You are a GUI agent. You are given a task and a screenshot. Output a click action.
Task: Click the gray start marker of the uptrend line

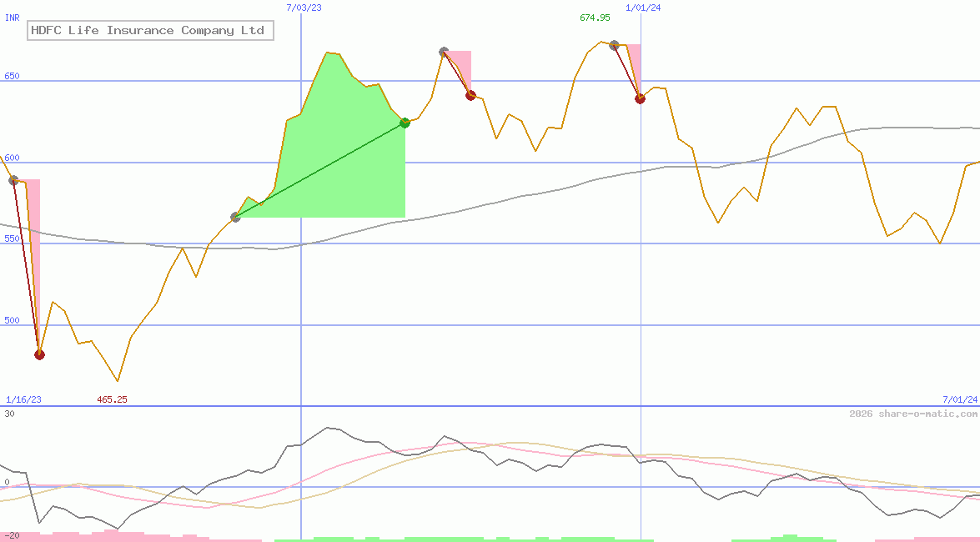coord(234,217)
